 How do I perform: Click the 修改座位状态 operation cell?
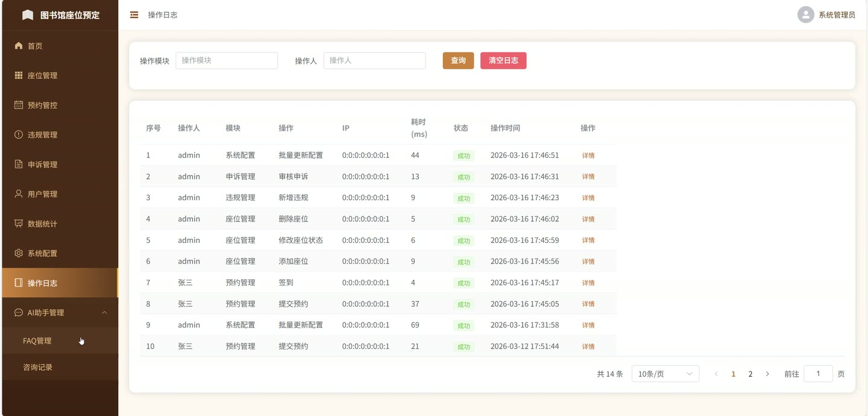coord(301,240)
